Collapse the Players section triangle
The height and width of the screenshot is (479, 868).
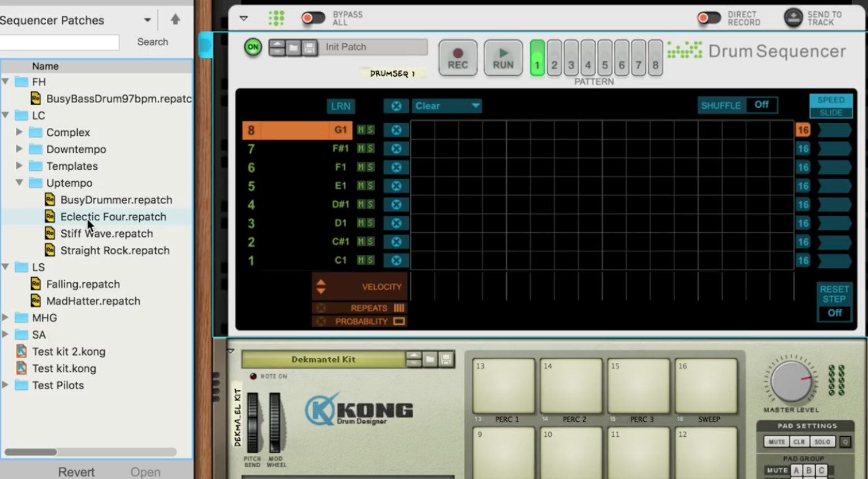pyautogui.click(x=243, y=18)
